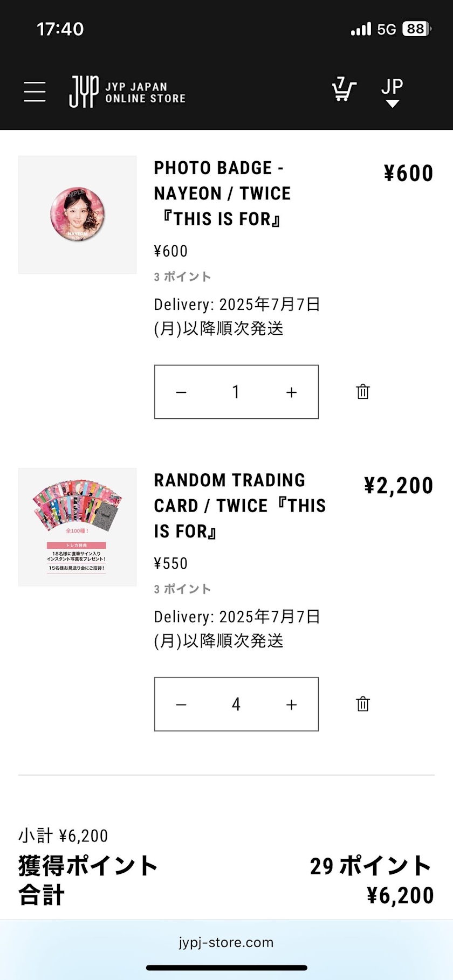Screen dimensions: 453x980
Task: Increase trading card quantity with plus
Action: pos(291,705)
